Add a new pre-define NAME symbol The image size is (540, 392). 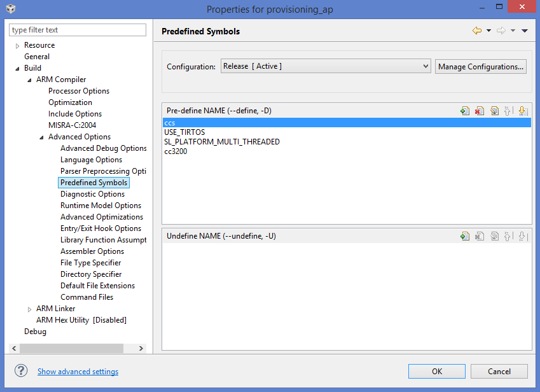tap(465, 111)
